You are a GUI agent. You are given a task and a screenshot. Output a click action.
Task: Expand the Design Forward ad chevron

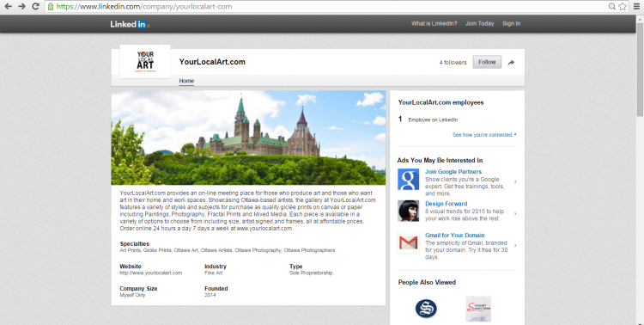coord(515,214)
